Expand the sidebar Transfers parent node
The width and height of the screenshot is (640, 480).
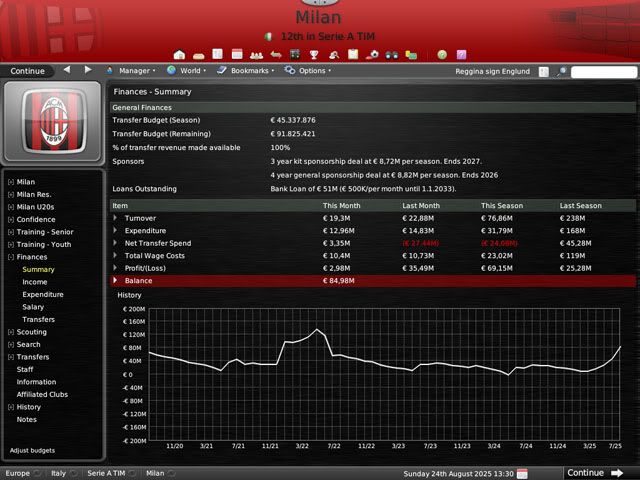[11, 357]
